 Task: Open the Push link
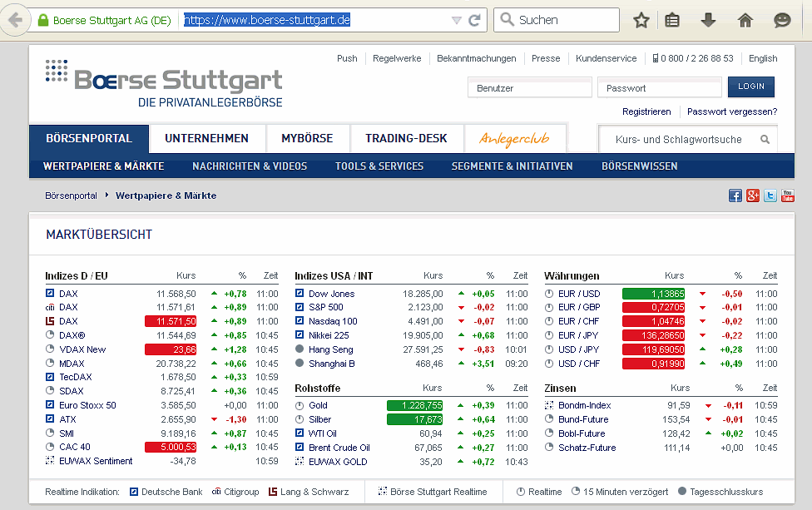(347, 58)
